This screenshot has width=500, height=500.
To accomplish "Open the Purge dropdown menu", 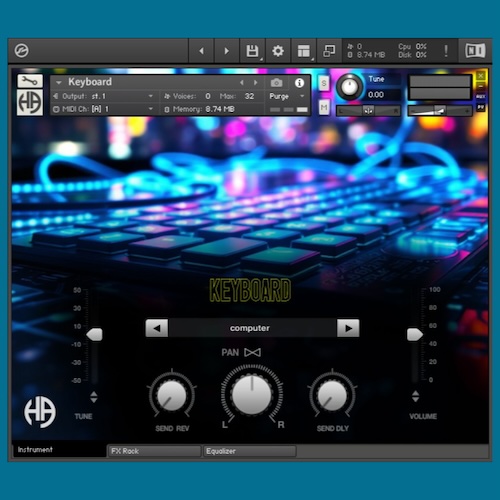I will pos(287,96).
